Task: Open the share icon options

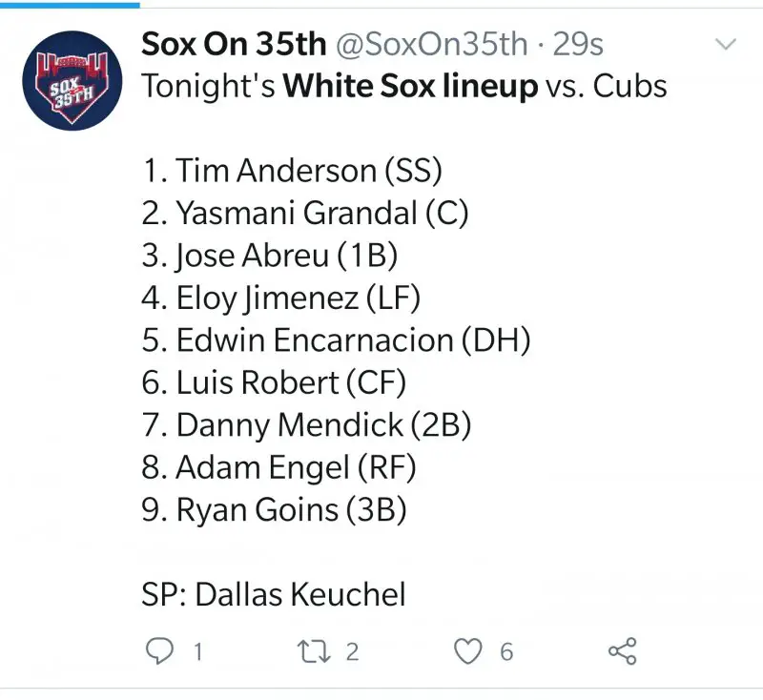Action: pyautogui.click(x=622, y=651)
